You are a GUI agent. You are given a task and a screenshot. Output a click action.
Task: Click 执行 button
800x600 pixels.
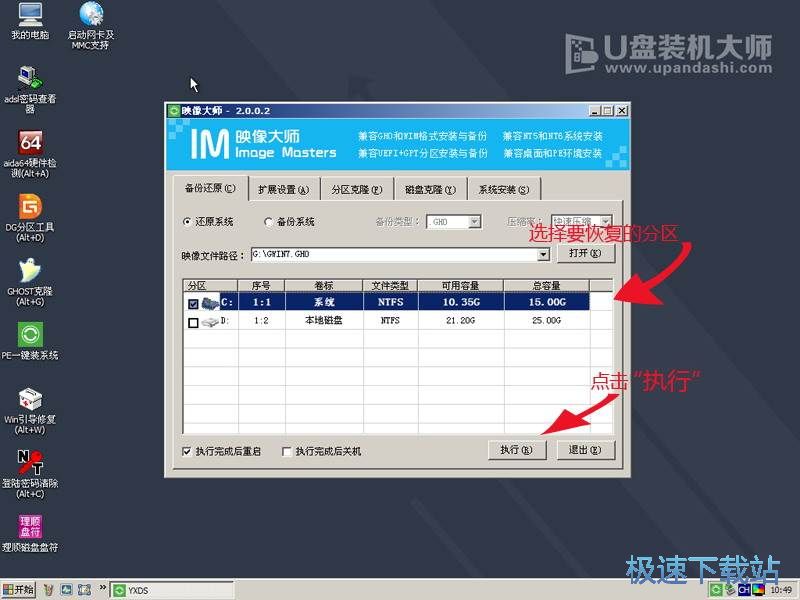[516, 450]
